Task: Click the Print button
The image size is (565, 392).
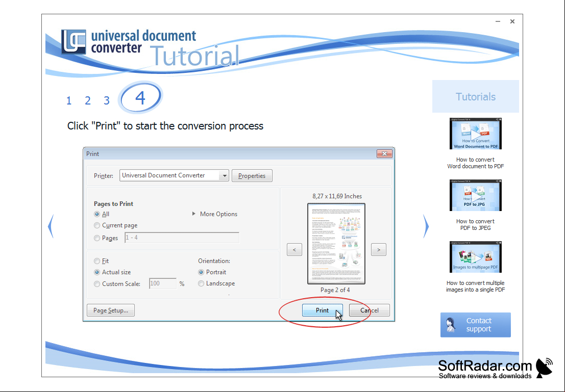Action: pyautogui.click(x=322, y=310)
